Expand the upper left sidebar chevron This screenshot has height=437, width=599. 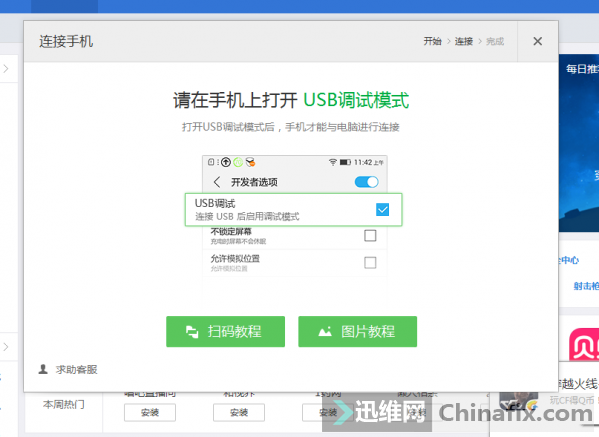coord(6,69)
